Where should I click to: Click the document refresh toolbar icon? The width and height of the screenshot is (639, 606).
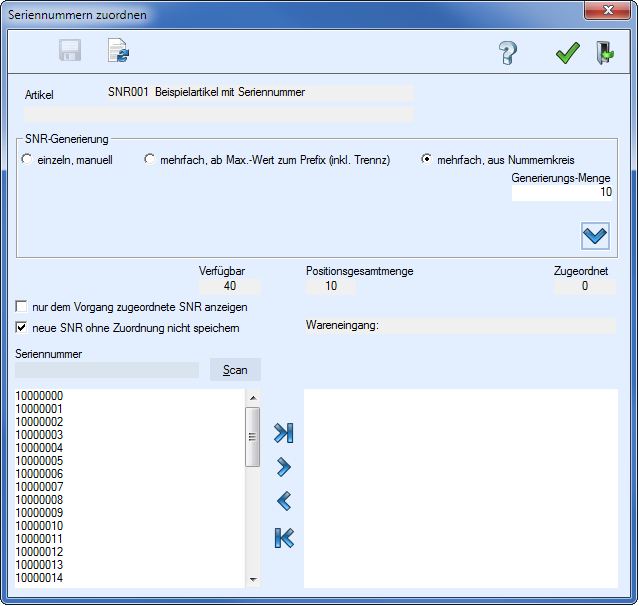click(x=119, y=52)
